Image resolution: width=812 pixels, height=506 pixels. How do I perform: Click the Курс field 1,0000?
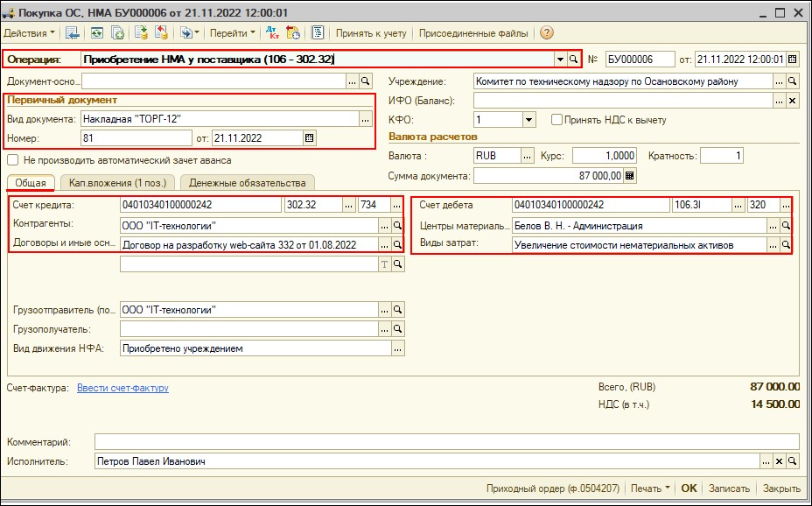[x=604, y=156]
